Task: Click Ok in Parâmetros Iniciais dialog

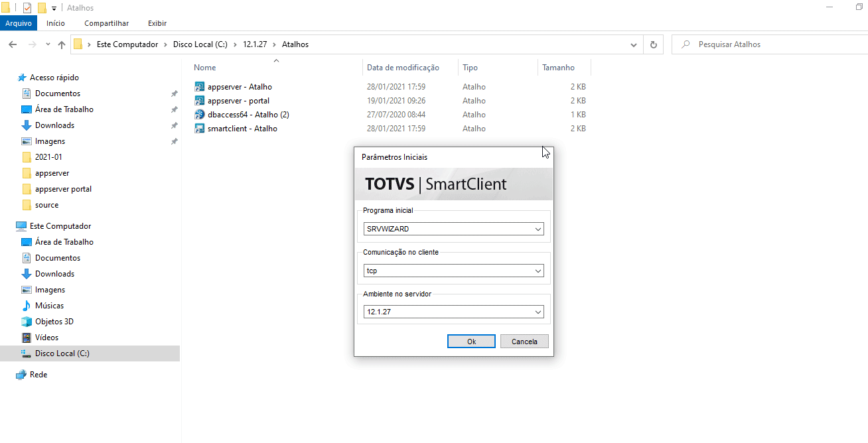Action: tap(472, 342)
